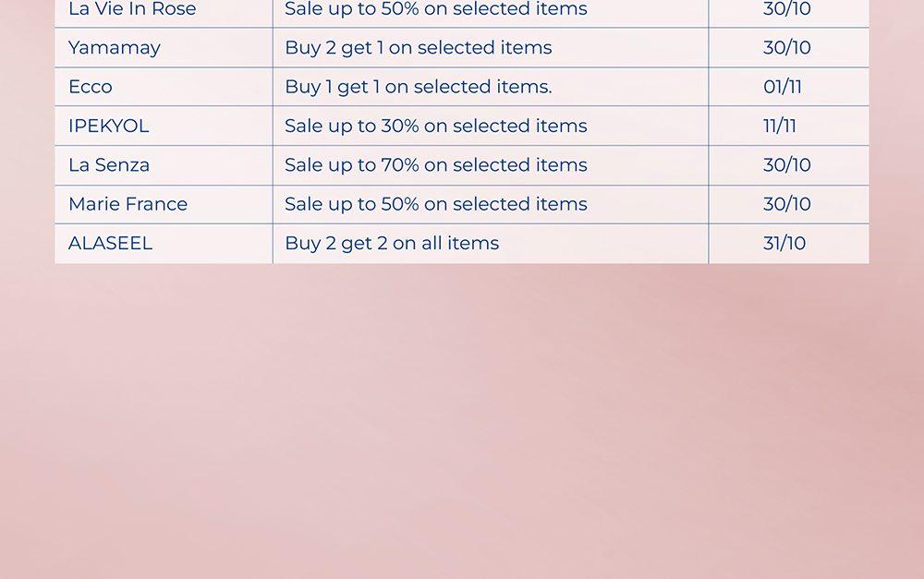Screen dimensions: 924x579
Task: Click the La Senza brand name
Action: click(109, 165)
